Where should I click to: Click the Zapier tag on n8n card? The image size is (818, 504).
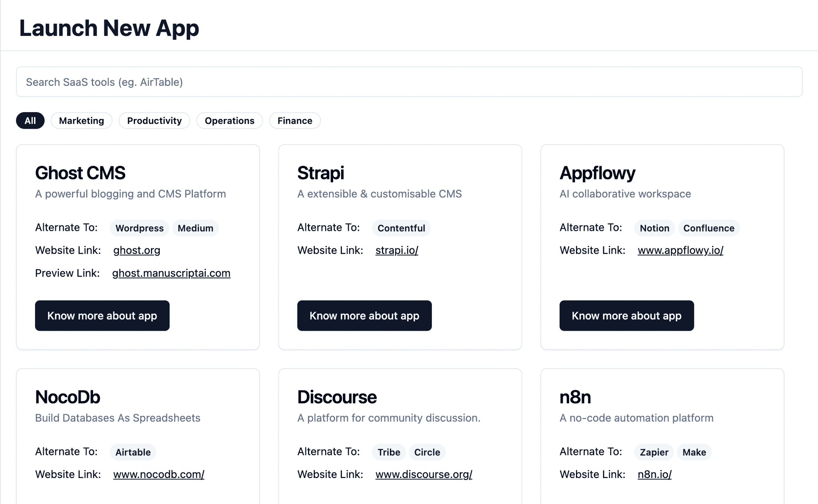coord(653,452)
